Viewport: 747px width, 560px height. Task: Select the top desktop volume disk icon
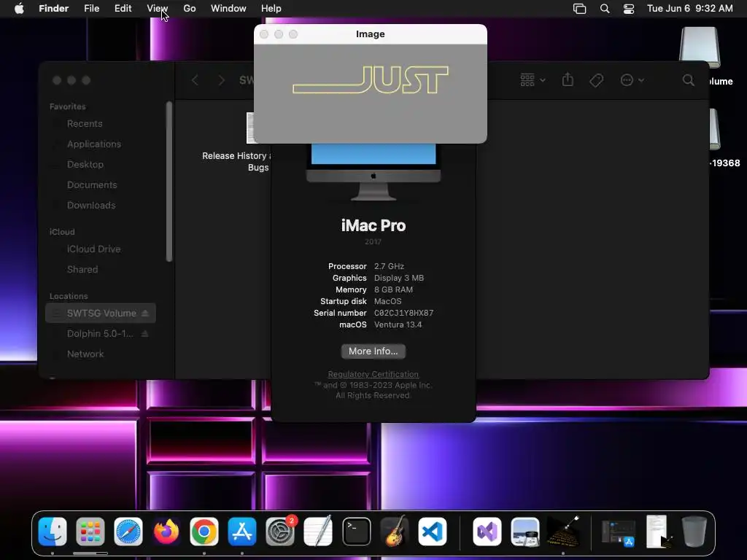click(x=700, y=47)
